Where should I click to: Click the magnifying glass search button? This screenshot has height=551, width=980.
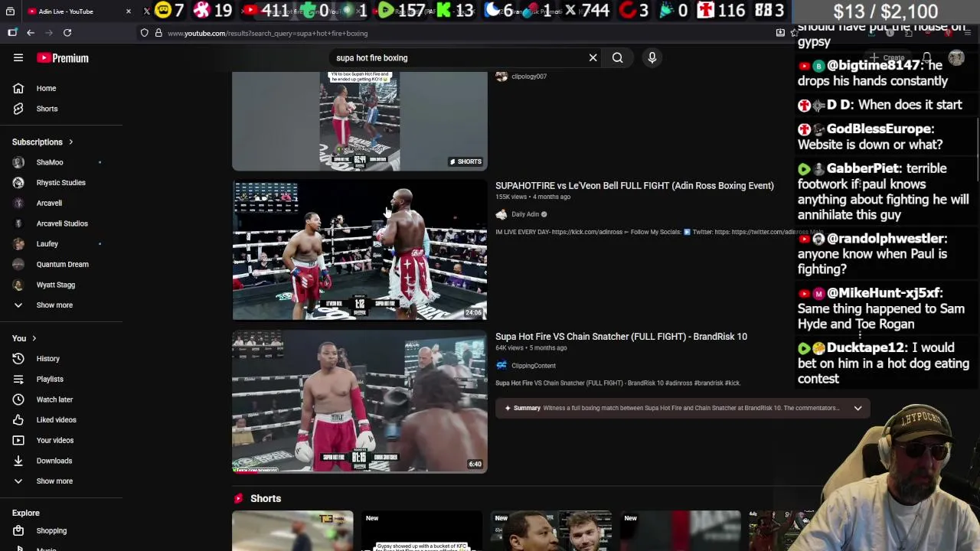pyautogui.click(x=617, y=57)
